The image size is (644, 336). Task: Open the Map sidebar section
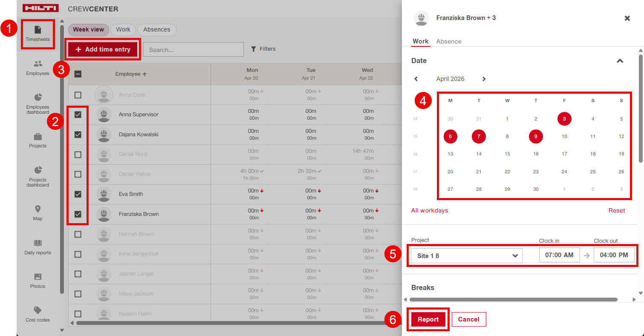click(x=38, y=213)
